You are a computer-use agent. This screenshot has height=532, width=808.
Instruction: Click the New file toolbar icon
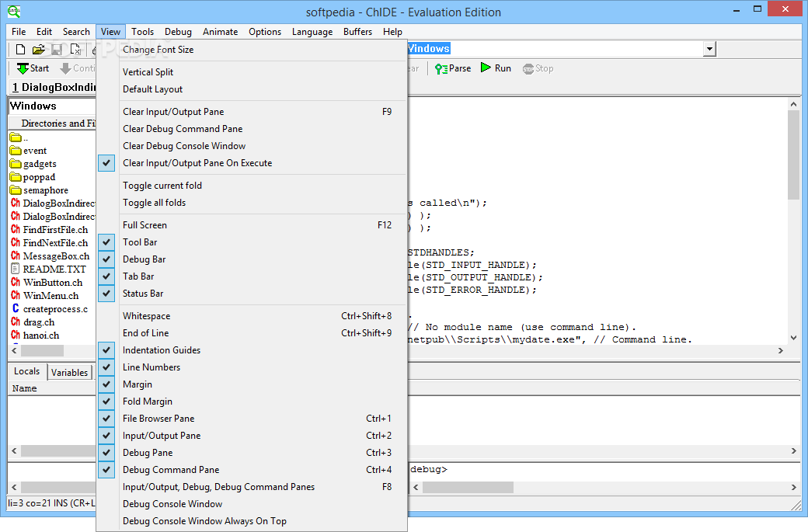click(x=20, y=50)
